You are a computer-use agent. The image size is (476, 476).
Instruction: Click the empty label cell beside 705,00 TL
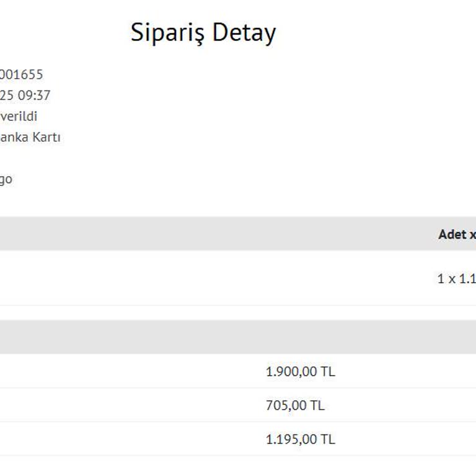pyautogui.click(x=124, y=406)
